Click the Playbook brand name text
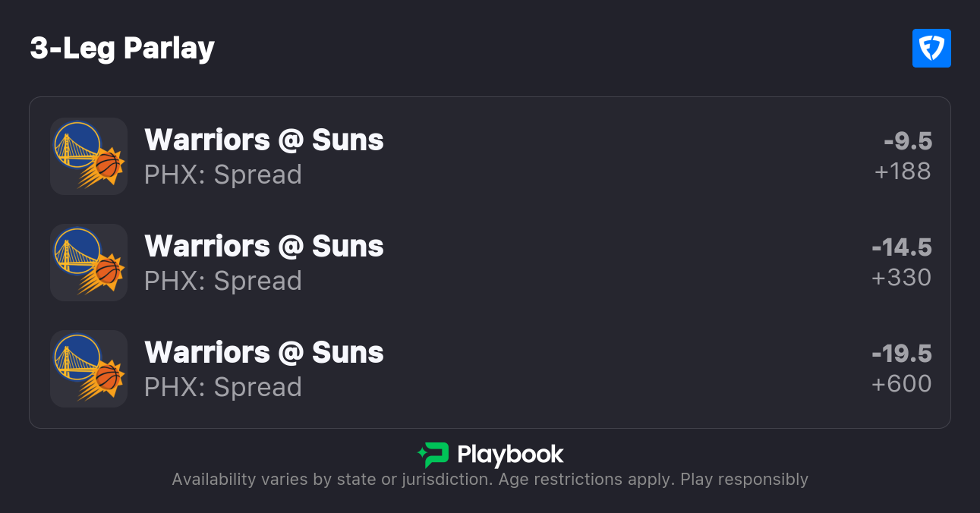Screen dimensions: 980x513 point(510,455)
